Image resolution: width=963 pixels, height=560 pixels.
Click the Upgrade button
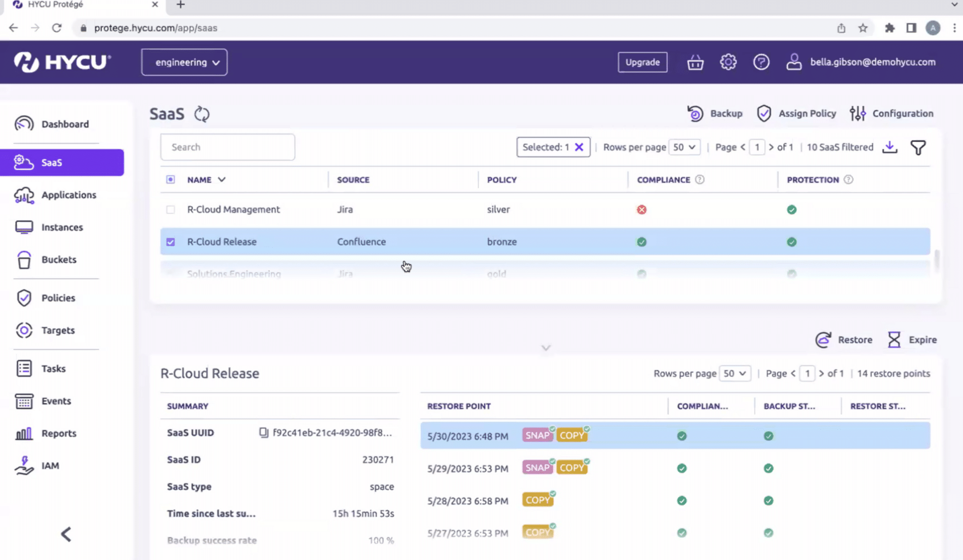click(642, 62)
